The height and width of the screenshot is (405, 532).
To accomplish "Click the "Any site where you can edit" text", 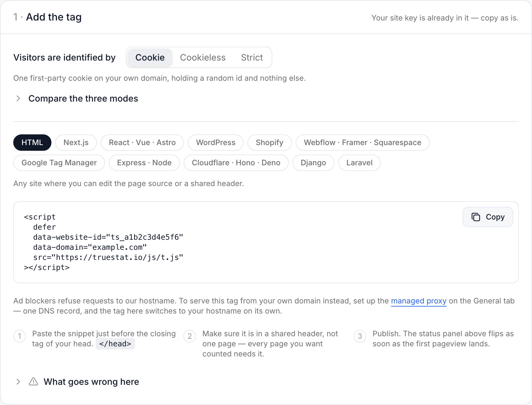I will click(128, 184).
